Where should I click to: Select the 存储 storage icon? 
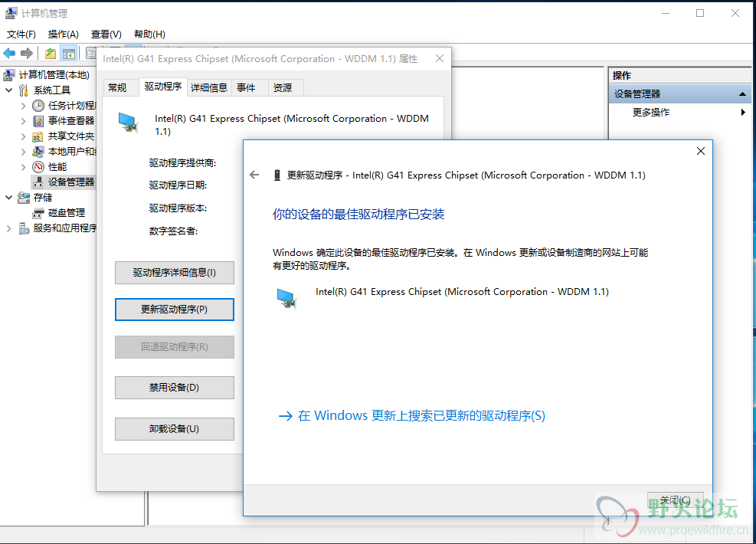(24, 197)
